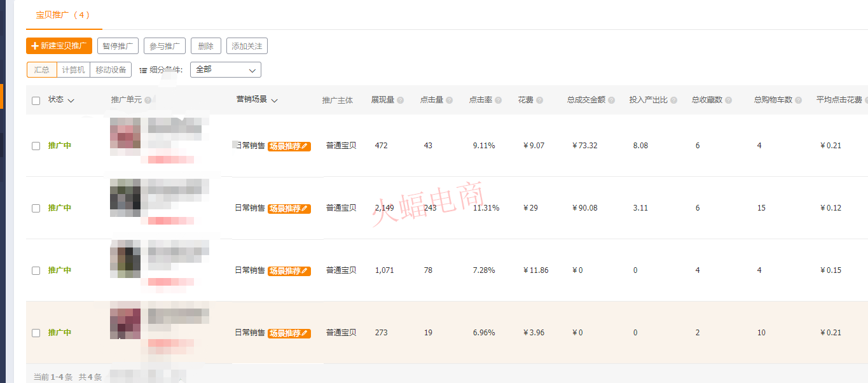Open the 细分条件 dropdown showing 全部
Image resolution: width=868 pixels, height=383 pixels.
coord(225,69)
